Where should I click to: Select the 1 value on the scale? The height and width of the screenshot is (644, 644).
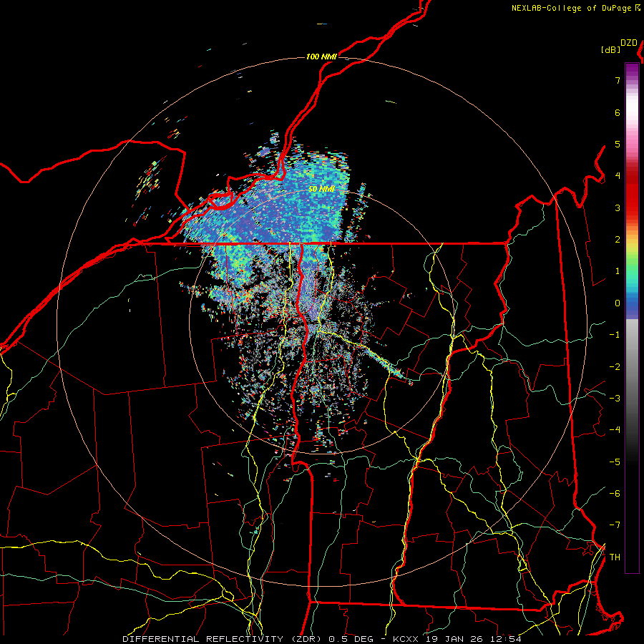click(618, 271)
